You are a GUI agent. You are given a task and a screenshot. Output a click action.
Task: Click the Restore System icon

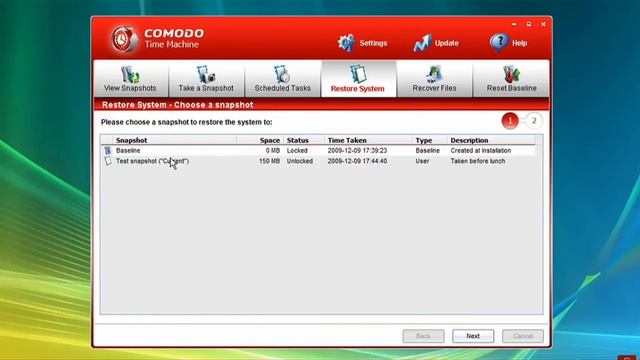click(x=358, y=74)
